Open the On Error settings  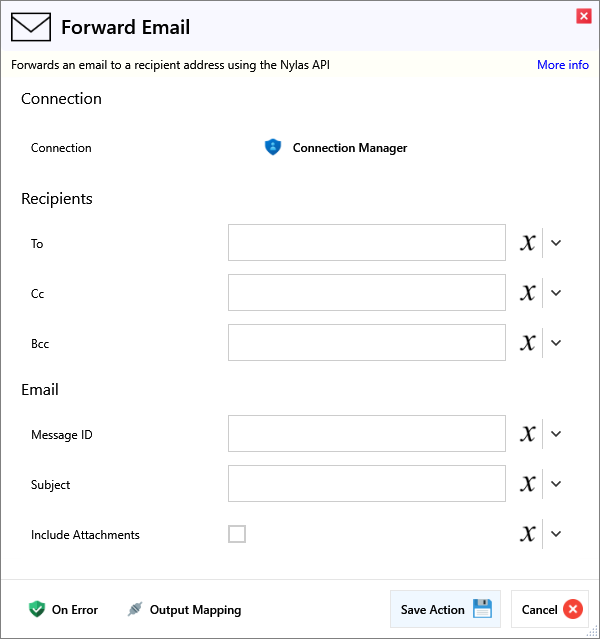pos(63,609)
